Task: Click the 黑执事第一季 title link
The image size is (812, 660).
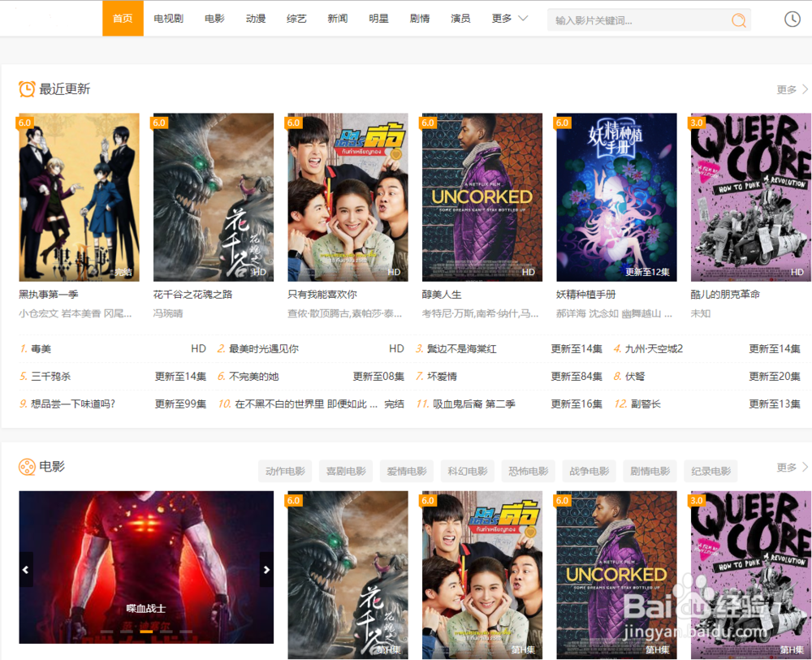Action: coord(49,295)
